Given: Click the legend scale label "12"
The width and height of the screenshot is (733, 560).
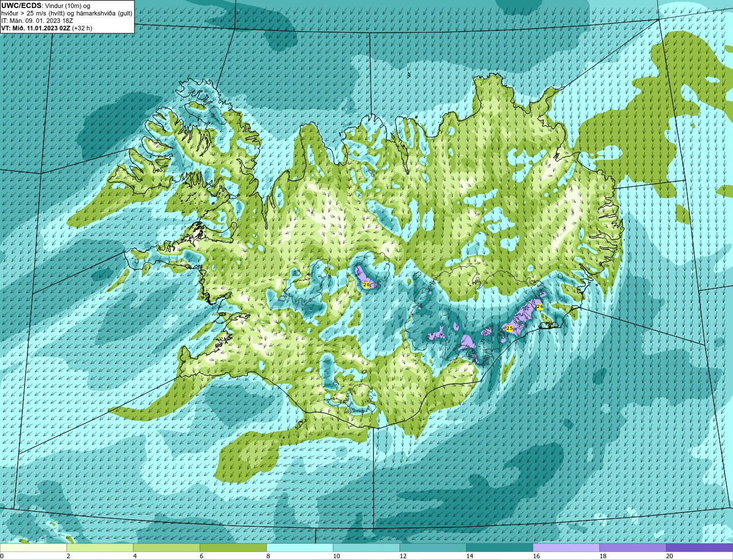Looking at the screenshot, I should click(x=403, y=556).
